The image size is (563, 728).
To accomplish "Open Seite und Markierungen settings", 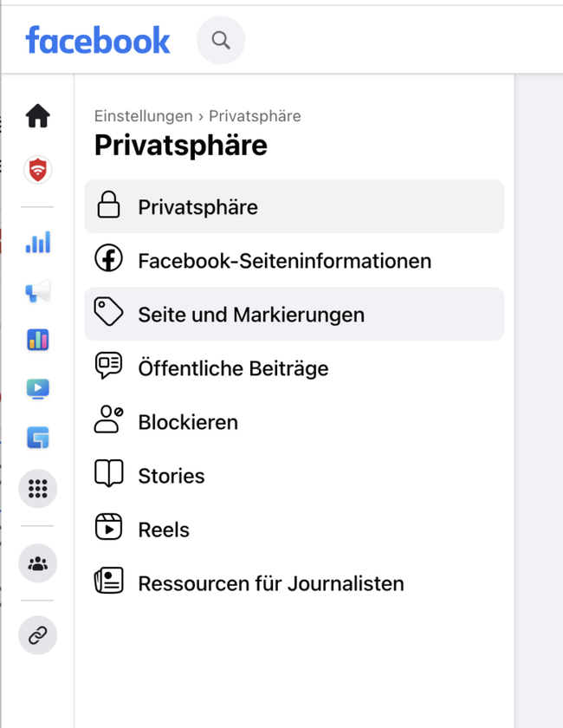I will pyautogui.click(x=294, y=315).
